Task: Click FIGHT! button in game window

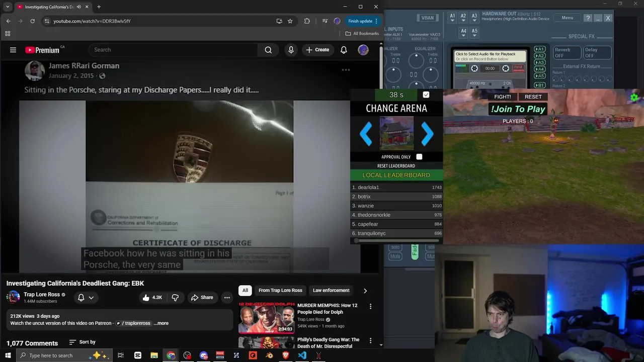Action: click(x=503, y=97)
